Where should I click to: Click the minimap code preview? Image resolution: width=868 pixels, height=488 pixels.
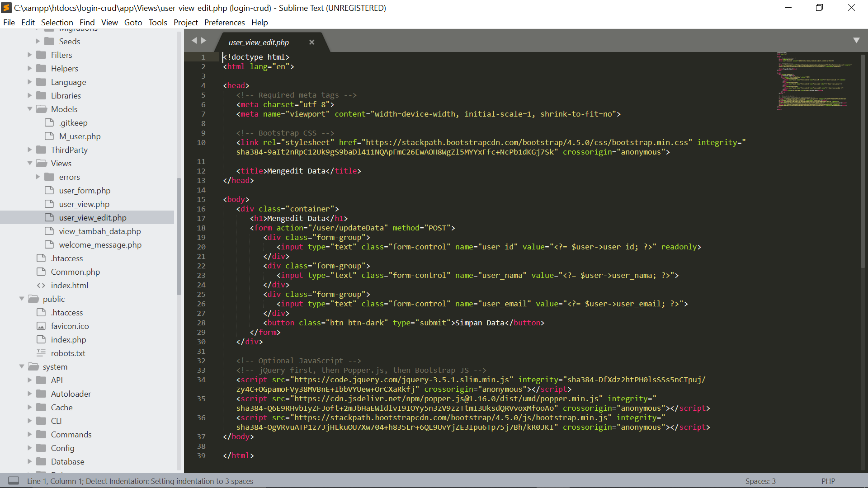pos(814,81)
